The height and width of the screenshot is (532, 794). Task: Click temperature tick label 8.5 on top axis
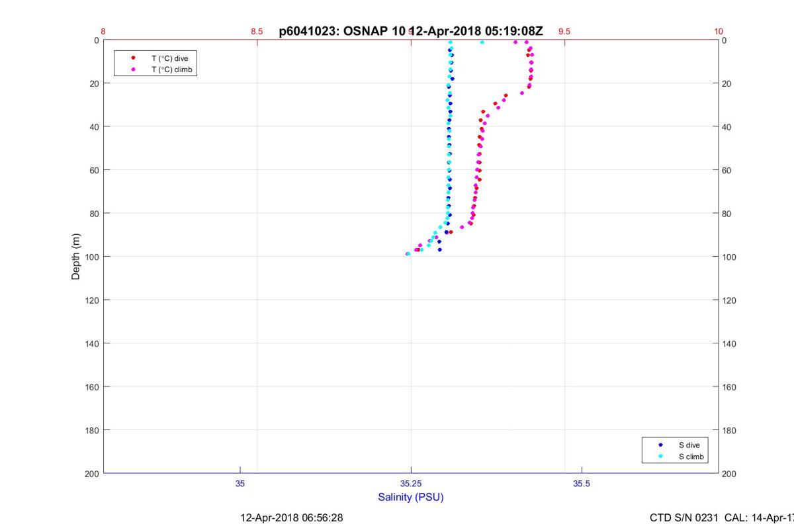point(257,31)
